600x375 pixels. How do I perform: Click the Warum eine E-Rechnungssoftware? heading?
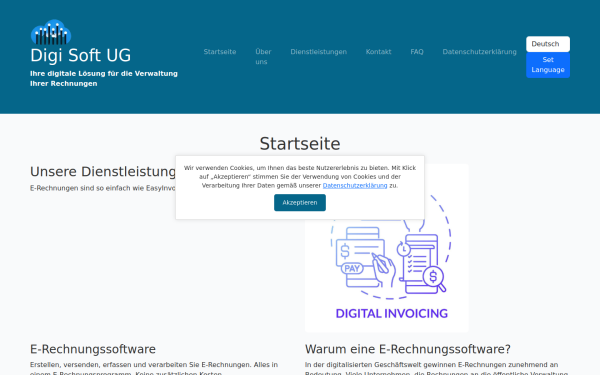(x=408, y=349)
